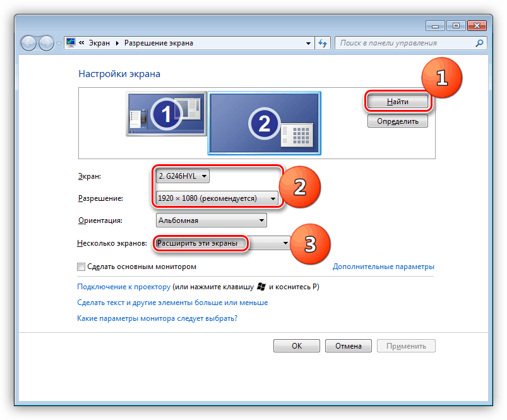The image size is (507, 420).
Task: Click the 'Отмена' button
Action: [349, 346]
